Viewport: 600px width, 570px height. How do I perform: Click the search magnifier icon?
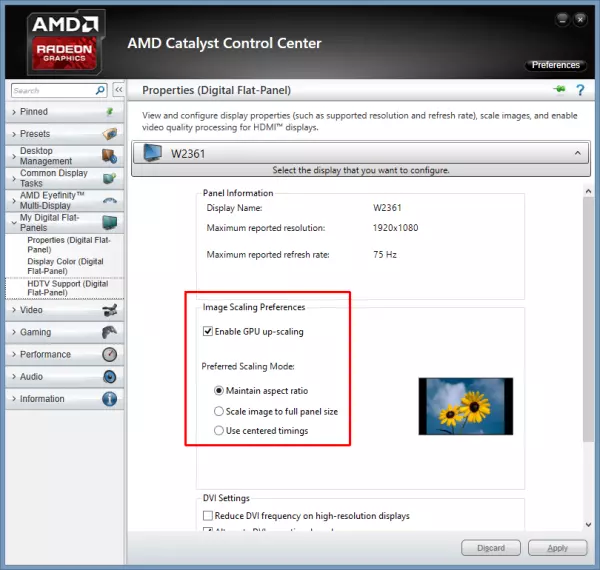[x=100, y=90]
